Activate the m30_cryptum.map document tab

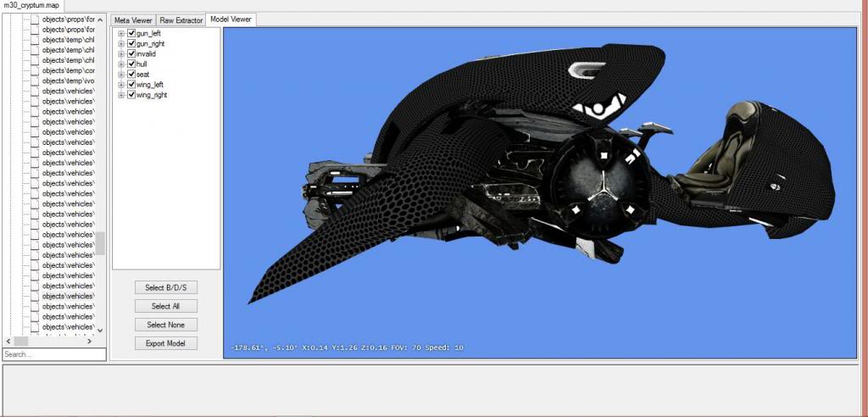pos(32,5)
